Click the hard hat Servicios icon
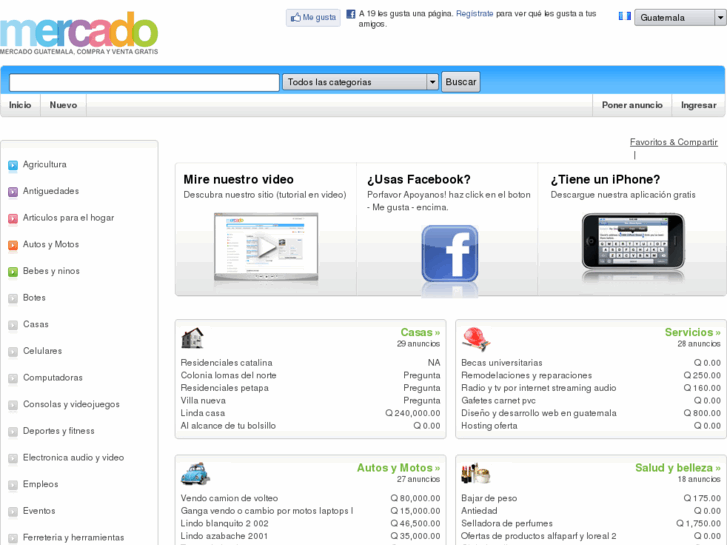This screenshot has height=545, width=727. pos(476,339)
